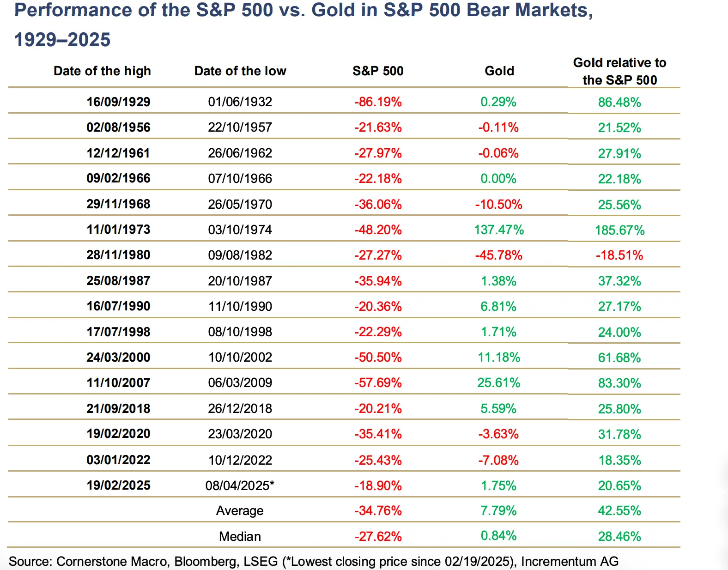Select the "Average" row label
This screenshot has width=728, height=570.
(240, 511)
